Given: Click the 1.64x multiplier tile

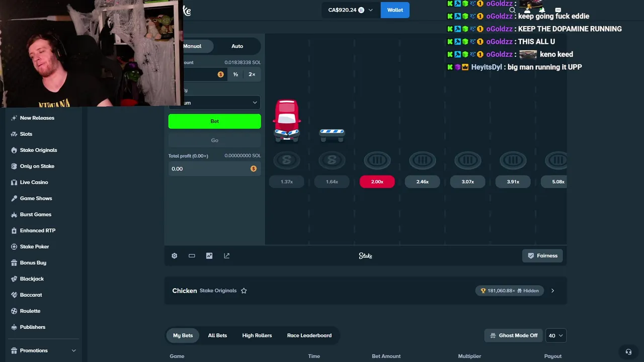Looking at the screenshot, I should pos(332,182).
